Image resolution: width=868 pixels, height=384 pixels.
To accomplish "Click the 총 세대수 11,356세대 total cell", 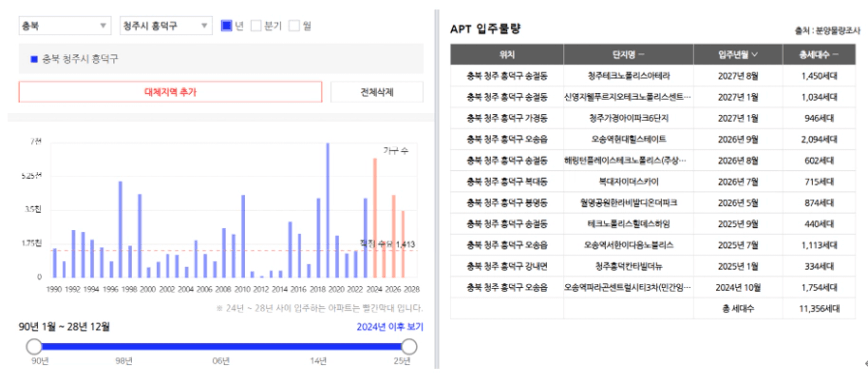I will pyautogui.click(x=818, y=309).
